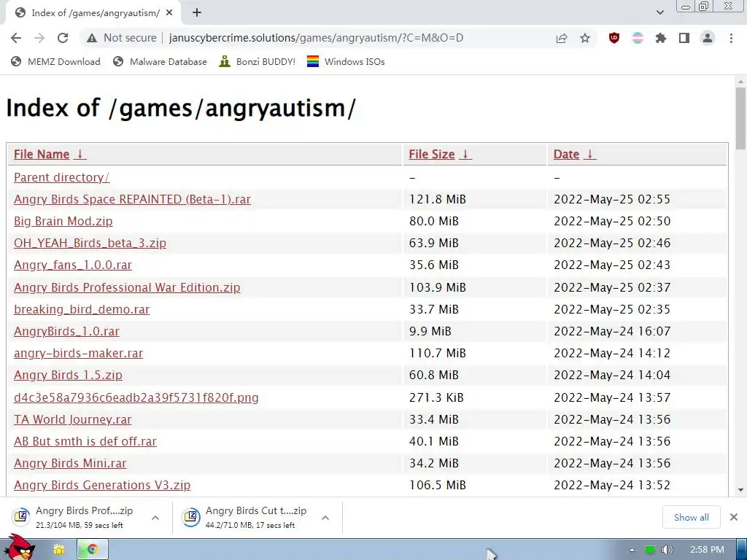Viewport: 747px width, 560px height.
Task: Download AngryBirds_1.0.rar
Action: point(66,332)
